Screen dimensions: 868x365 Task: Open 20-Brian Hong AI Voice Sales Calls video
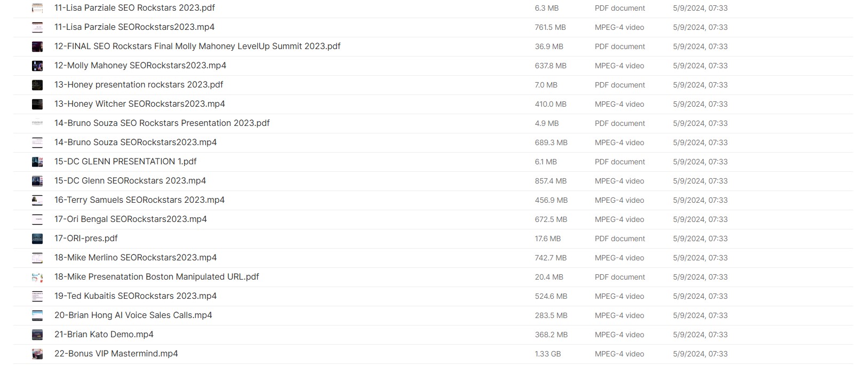click(133, 315)
